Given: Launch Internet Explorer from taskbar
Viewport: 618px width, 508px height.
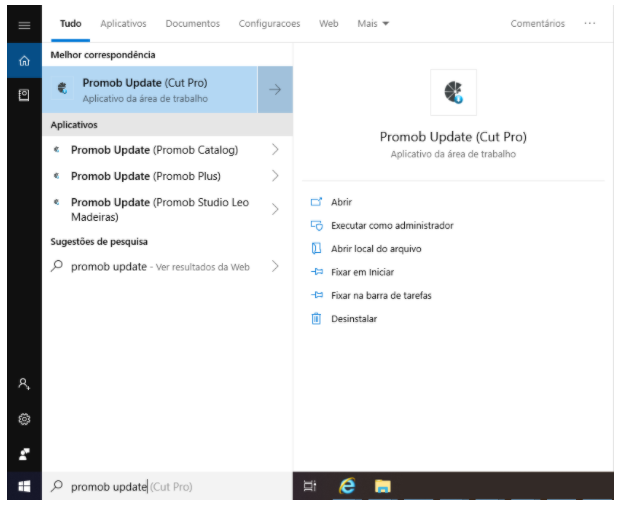Looking at the screenshot, I should [x=347, y=486].
